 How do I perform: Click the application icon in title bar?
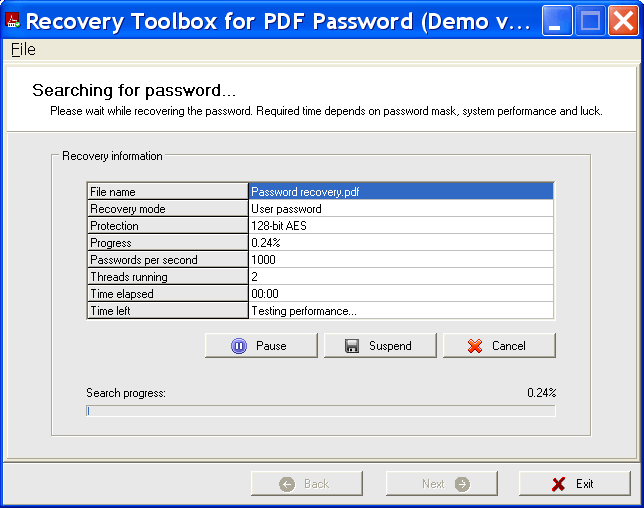pos(12,20)
